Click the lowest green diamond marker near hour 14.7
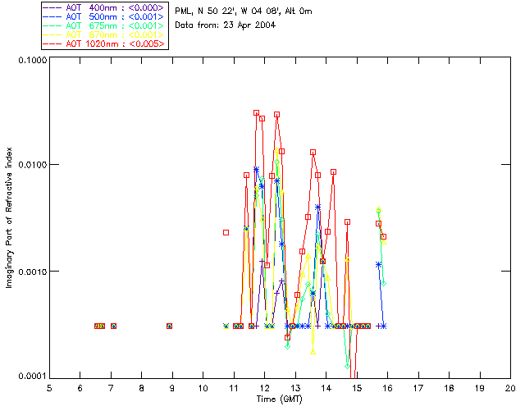This screenshot has height=420, width=525. [x=348, y=366]
